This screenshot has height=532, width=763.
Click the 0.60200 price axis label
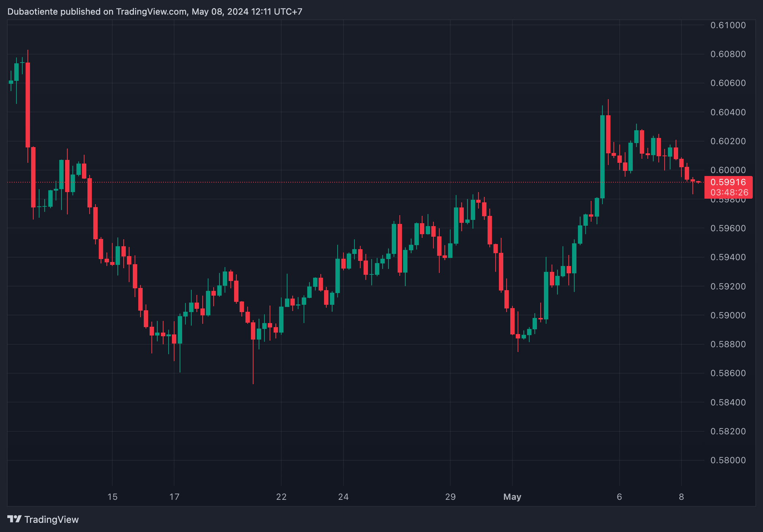click(x=728, y=141)
